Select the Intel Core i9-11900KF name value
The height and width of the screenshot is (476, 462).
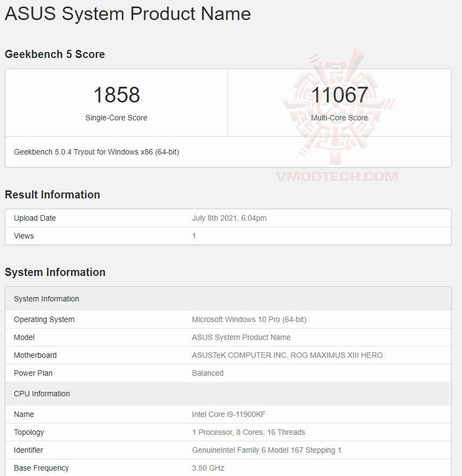click(229, 414)
